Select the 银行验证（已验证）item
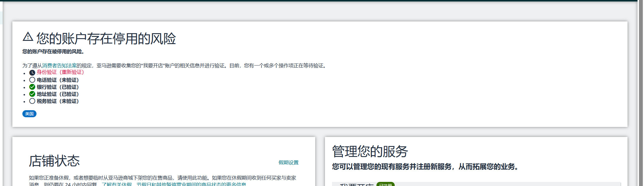Screen dimensions: 644x186 pyautogui.click(x=58, y=87)
